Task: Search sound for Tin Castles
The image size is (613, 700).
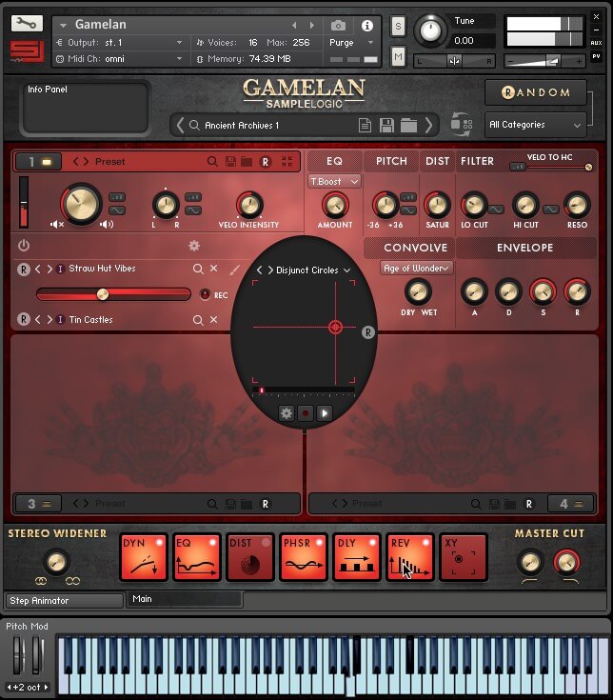Action: pos(198,320)
